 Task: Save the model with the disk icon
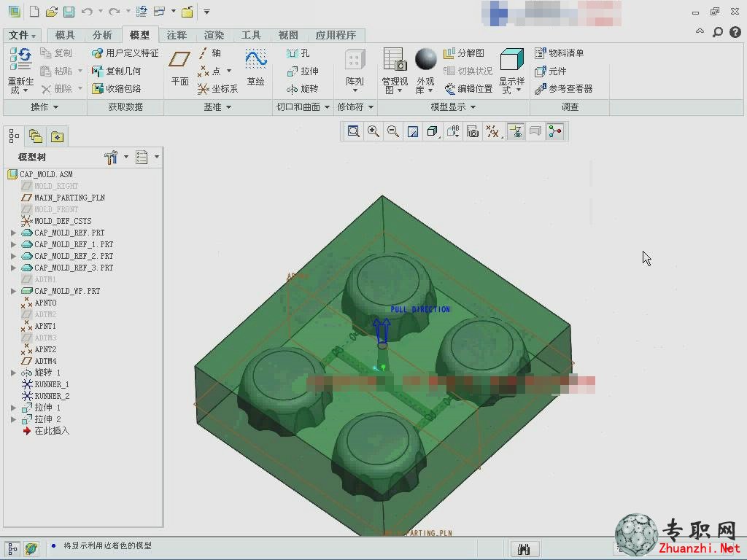coord(69,12)
